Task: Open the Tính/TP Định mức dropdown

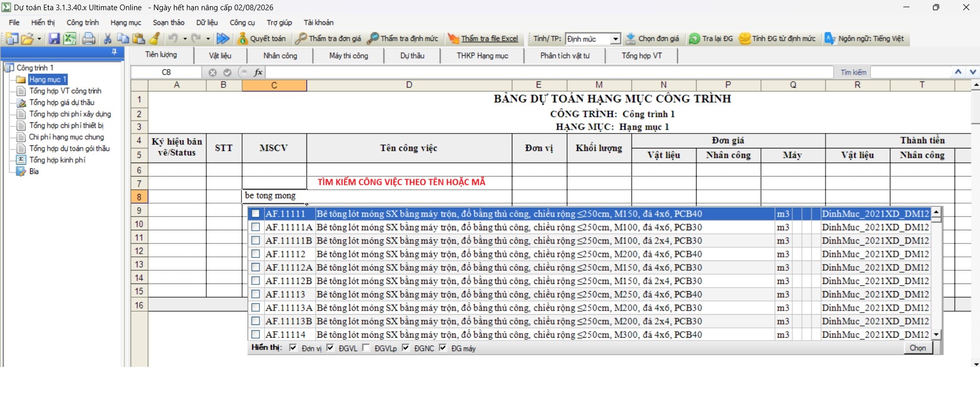Action: pos(616,39)
